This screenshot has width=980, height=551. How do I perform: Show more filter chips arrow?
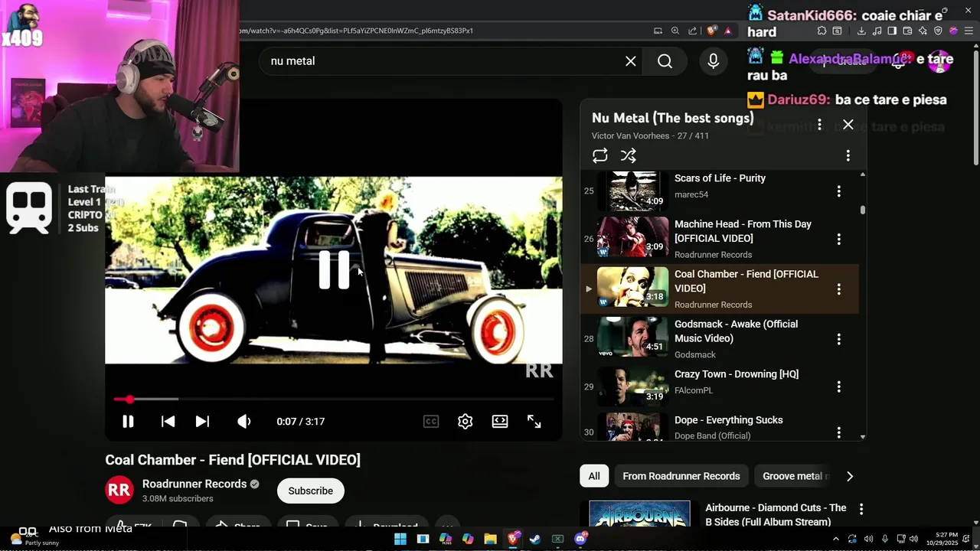coord(849,476)
